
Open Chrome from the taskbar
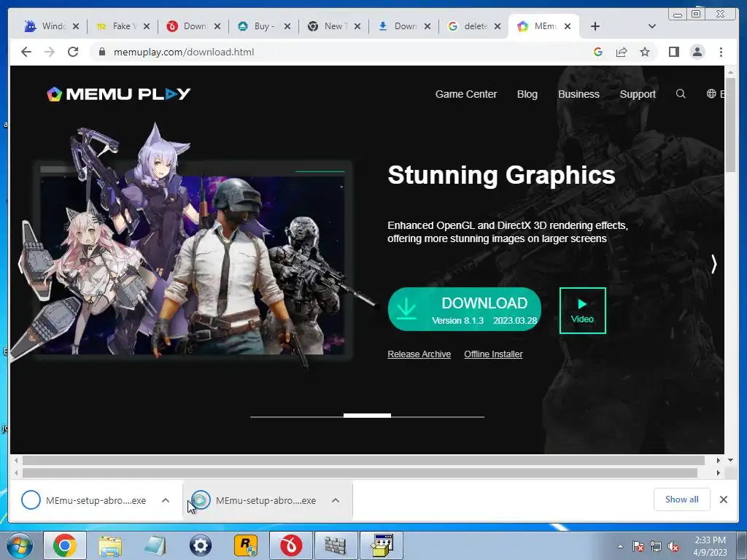click(x=65, y=545)
